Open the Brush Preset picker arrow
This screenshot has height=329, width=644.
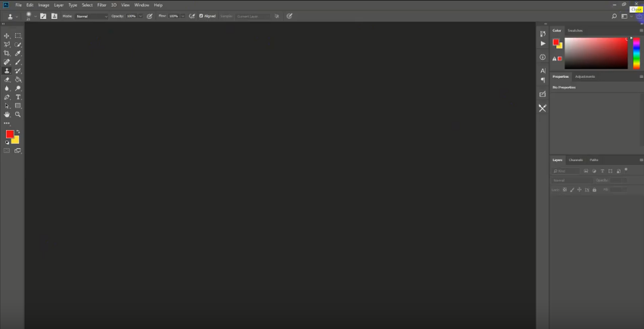(36, 17)
